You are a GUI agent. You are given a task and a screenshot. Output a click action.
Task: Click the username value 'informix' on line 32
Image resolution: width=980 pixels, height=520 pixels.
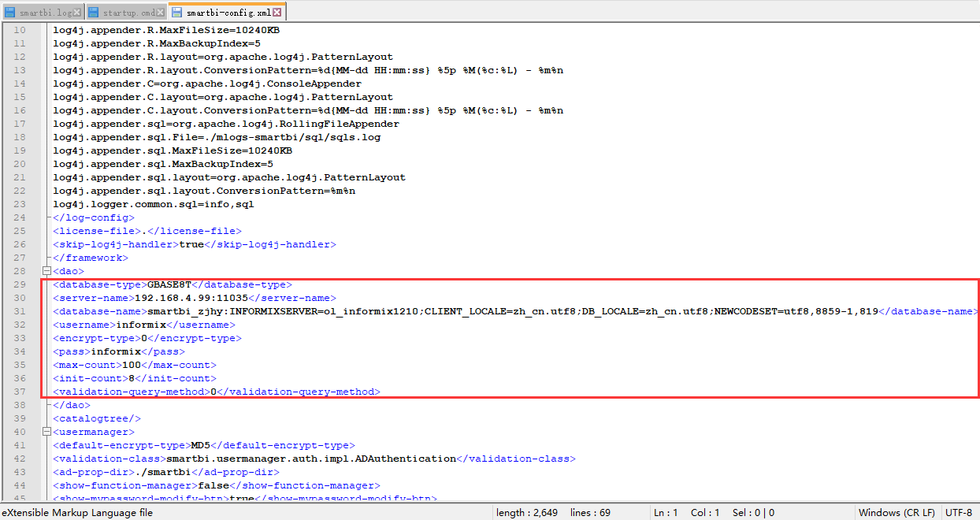pos(141,325)
